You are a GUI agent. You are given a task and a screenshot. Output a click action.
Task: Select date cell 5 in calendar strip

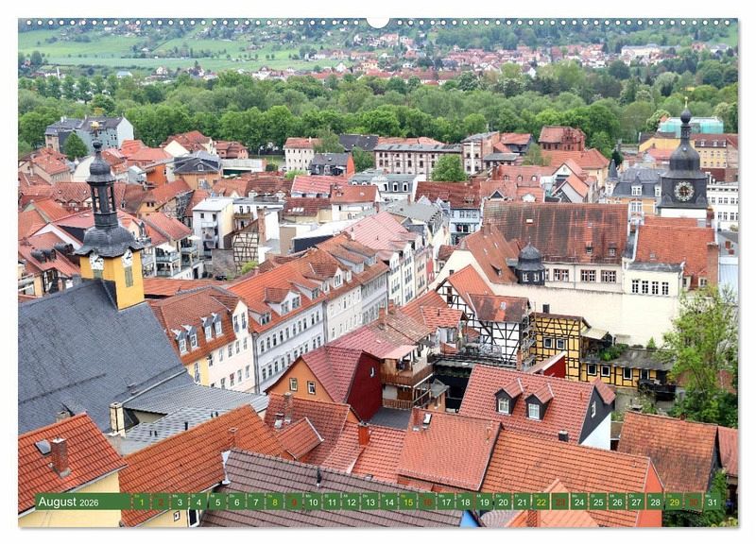point(217,502)
